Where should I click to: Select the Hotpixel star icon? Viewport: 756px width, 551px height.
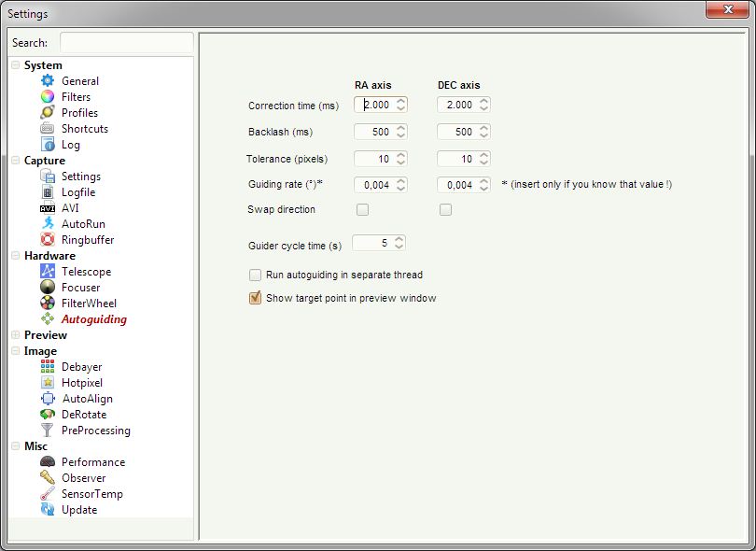click(x=48, y=383)
